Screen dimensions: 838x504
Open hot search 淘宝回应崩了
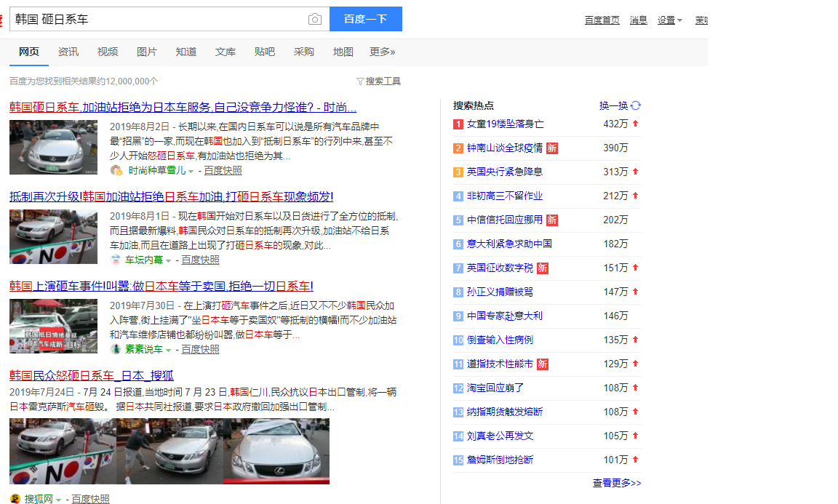coord(495,388)
